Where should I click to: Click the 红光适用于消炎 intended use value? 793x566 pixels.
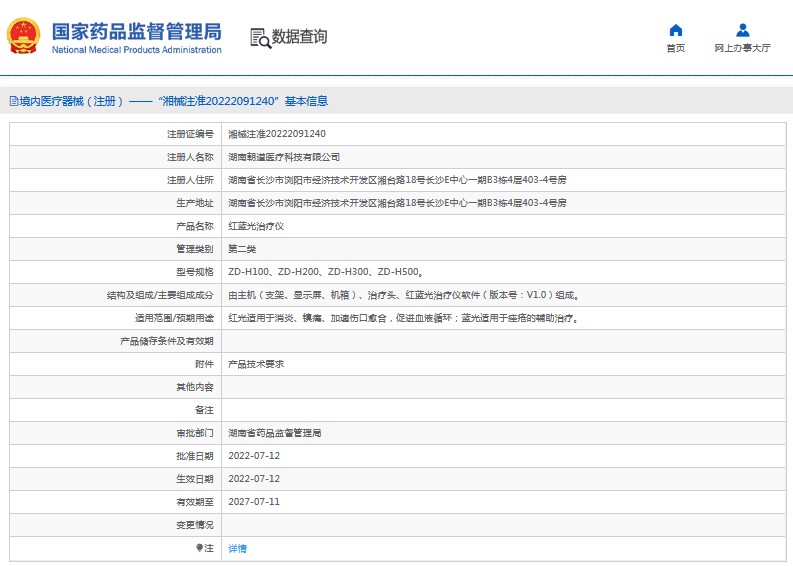tap(403, 318)
